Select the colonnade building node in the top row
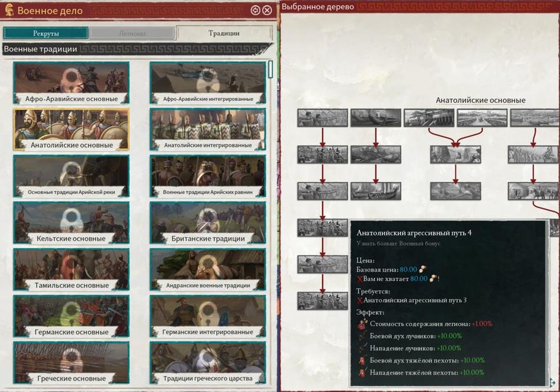The height and width of the screenshot is (392, 560). (x=429, y=118)
